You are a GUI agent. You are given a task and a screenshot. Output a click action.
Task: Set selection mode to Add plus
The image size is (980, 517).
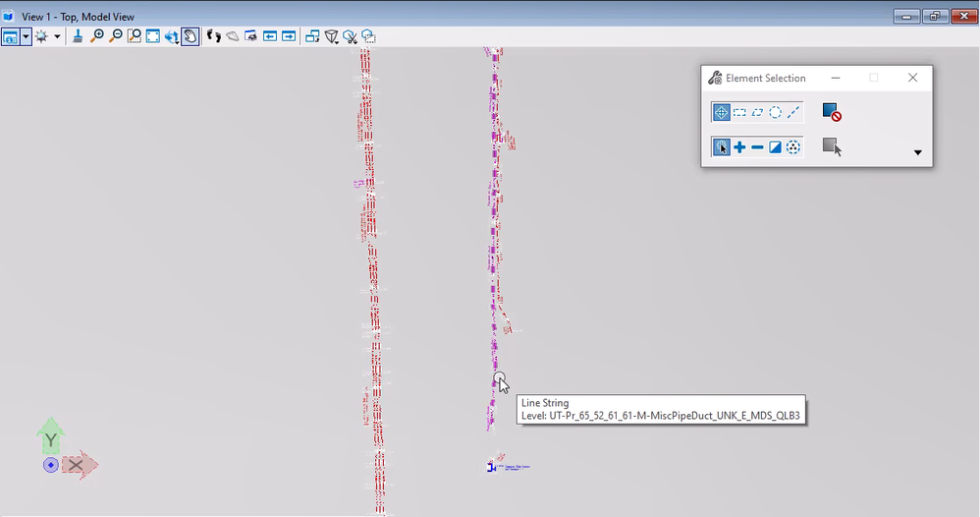[739, 147]
